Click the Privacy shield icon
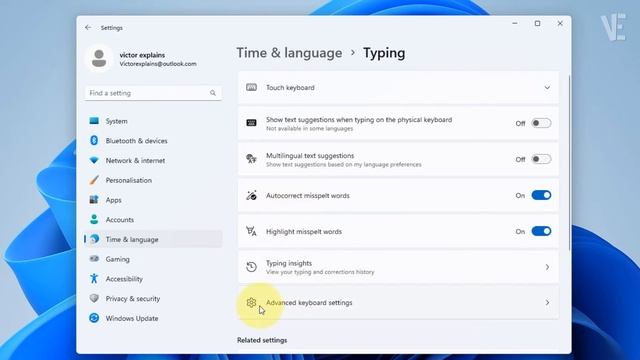The width and height of the screenshot is (640, 360). click(94, 298)
